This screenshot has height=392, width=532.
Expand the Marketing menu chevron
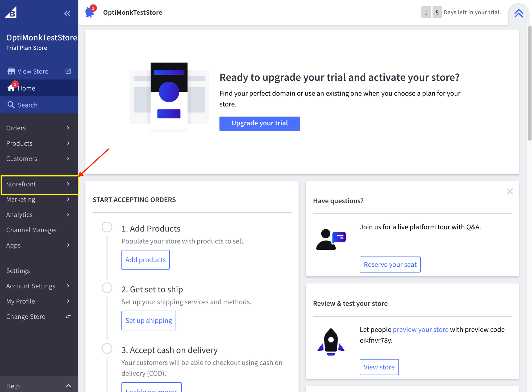[x=68, y=199]
